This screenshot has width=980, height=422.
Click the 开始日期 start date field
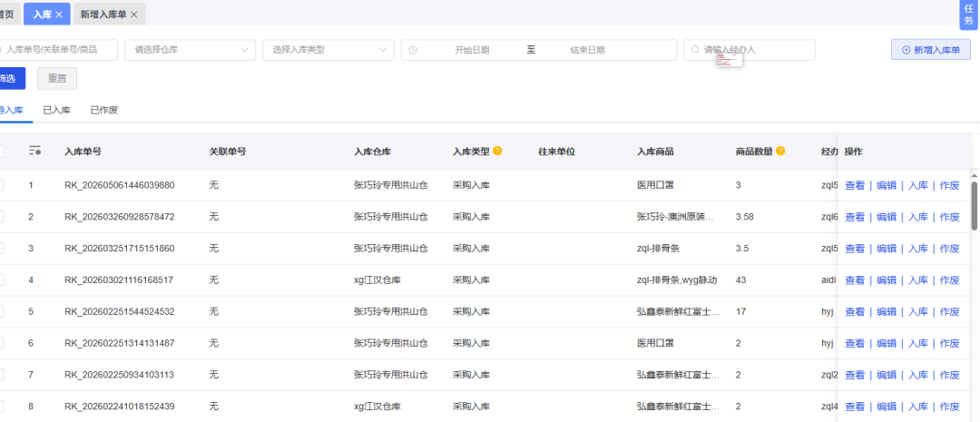click(472, 50)
